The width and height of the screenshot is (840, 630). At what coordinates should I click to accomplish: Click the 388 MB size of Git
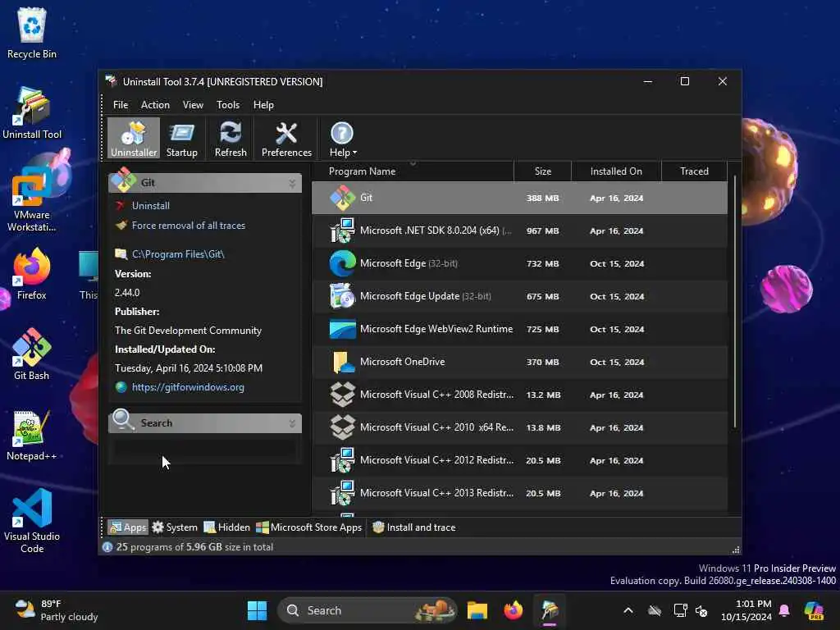click(x=542, y=199)
